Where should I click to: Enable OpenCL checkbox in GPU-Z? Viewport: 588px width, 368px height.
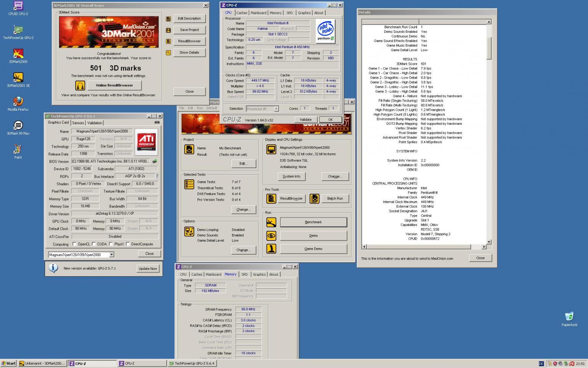point(74,244)
